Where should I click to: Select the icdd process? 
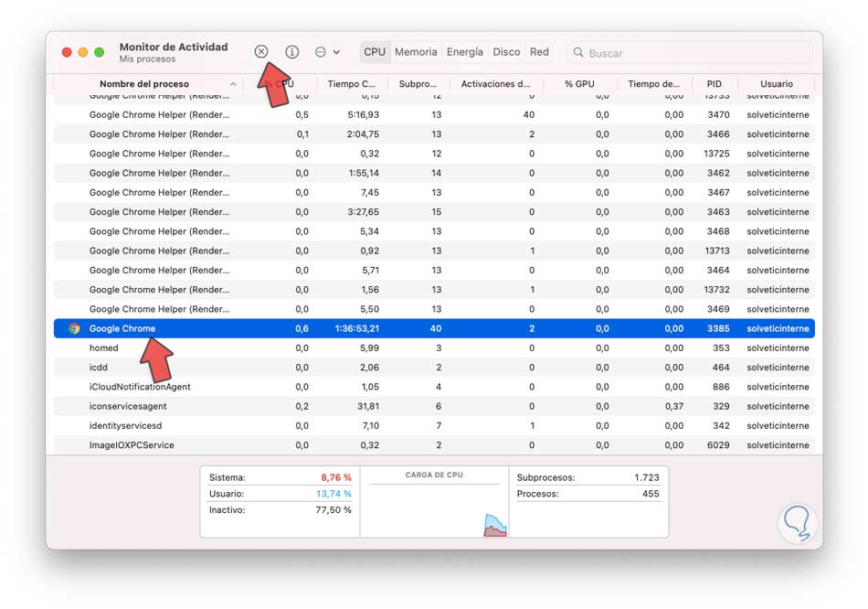[434, 368]
